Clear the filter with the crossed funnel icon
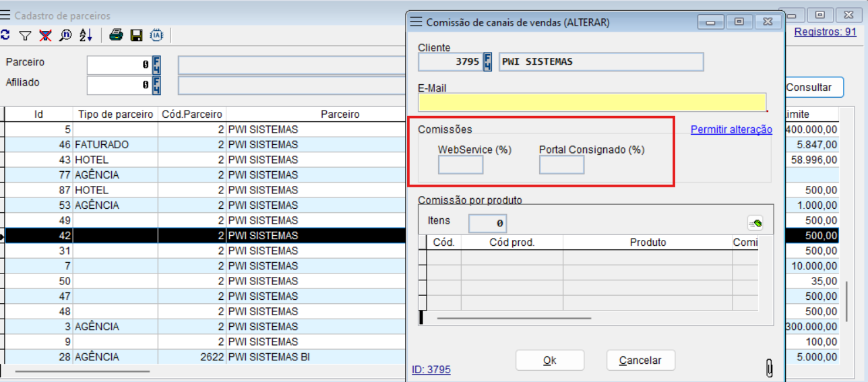868x382 pixels. 45,36
